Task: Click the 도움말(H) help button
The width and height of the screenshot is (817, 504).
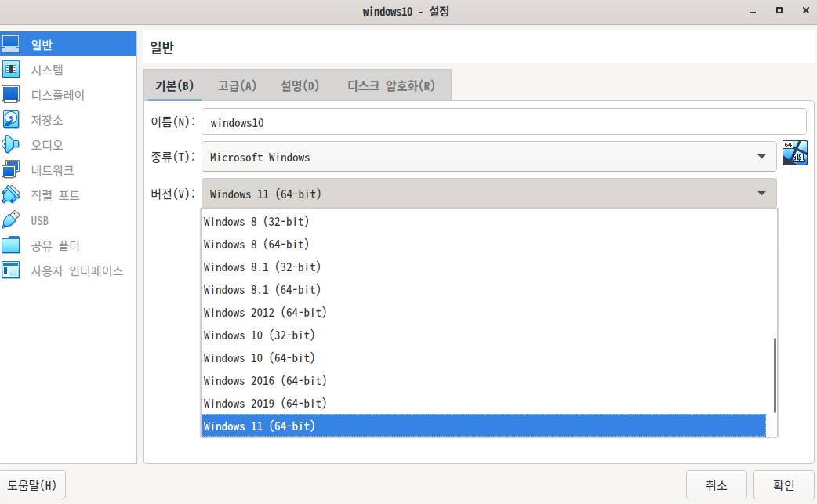Action: click(32, 485)
